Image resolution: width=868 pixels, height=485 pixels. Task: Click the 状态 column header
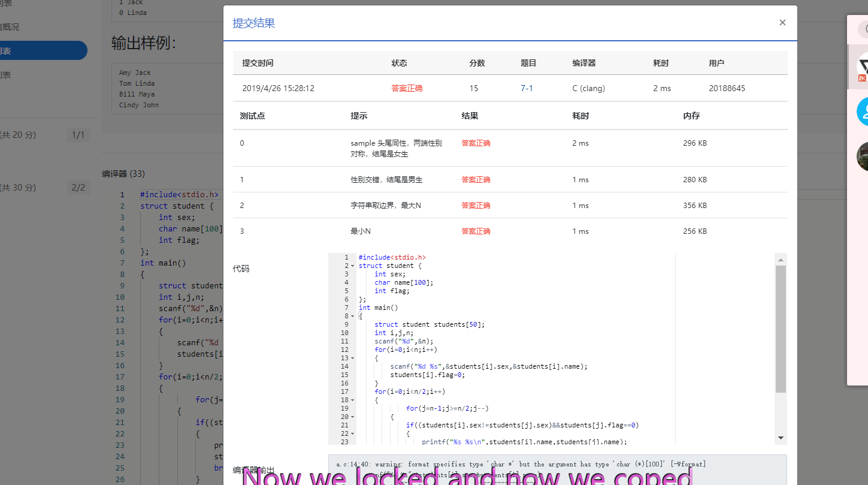(399, 63)
